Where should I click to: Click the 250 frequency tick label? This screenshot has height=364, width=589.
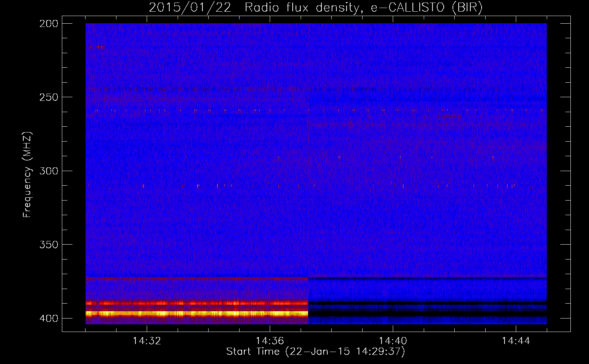pos(48,97)
